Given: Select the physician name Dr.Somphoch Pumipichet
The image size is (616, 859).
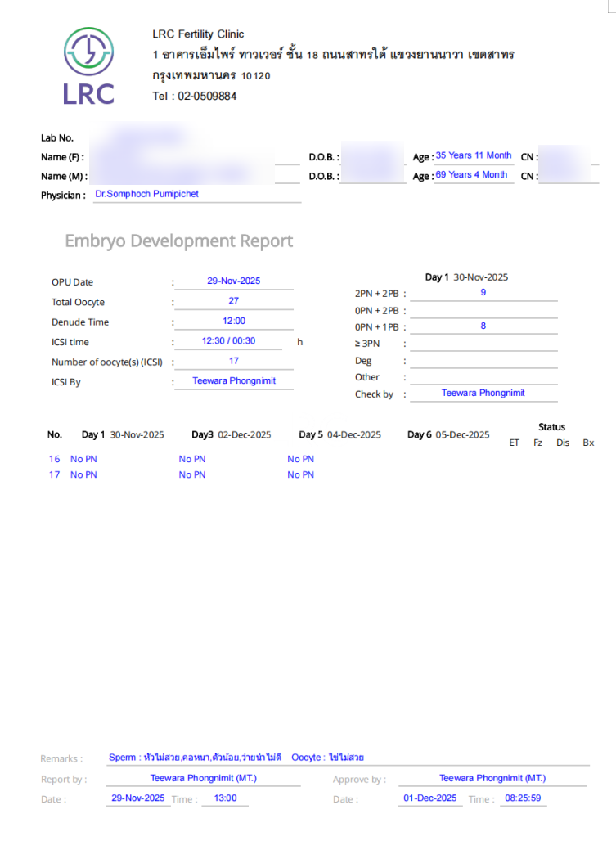Looking at the screenshot, I should coord(146,194).
